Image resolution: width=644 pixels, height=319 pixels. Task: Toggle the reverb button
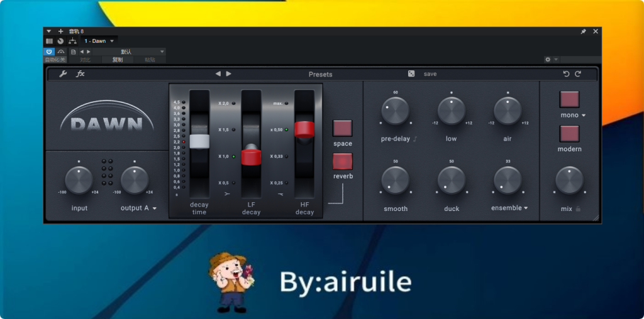pyautogui.click(x=342, y=161)
